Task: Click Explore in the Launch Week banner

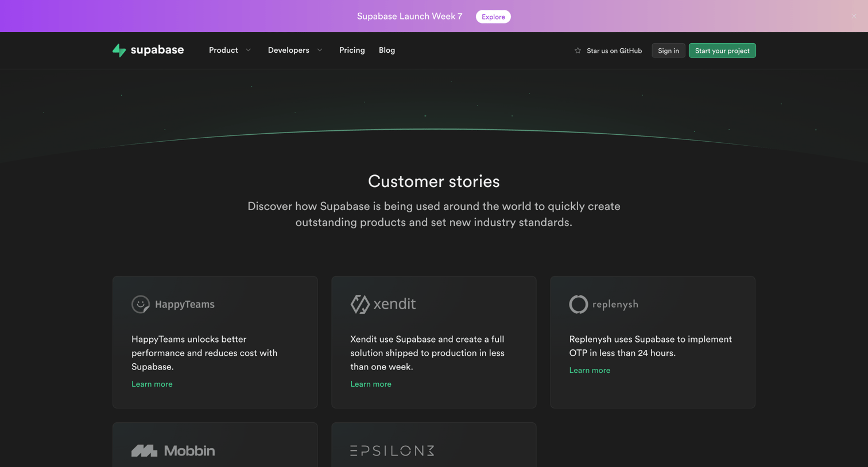Action: [493, 17]
